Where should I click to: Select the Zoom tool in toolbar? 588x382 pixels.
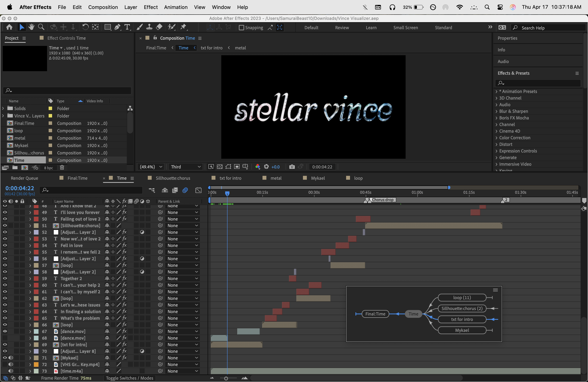41,27
